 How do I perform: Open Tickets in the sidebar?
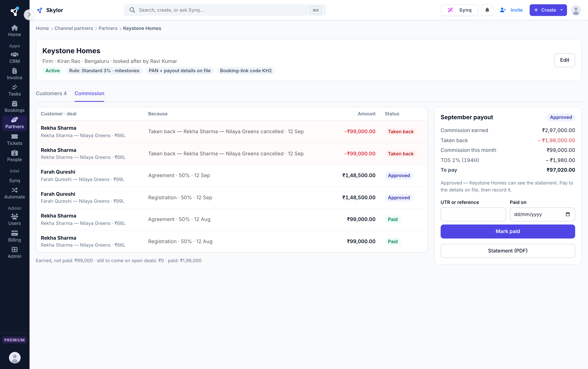coord(14,139)
